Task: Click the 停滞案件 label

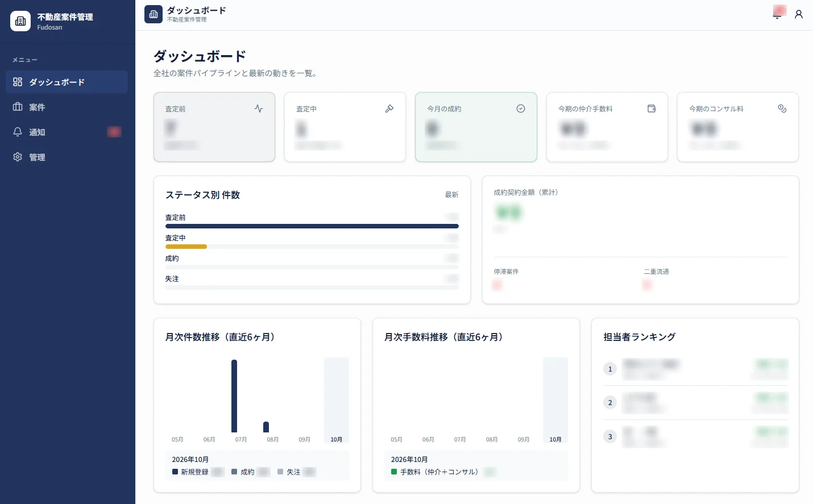Action: (x=506, y=272)
